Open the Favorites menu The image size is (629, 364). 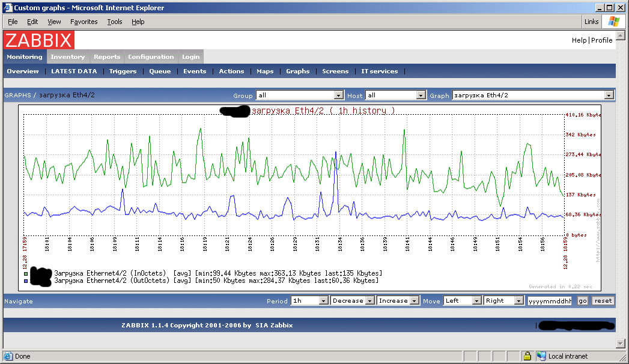pyautogui.click(x=84, y=22)
